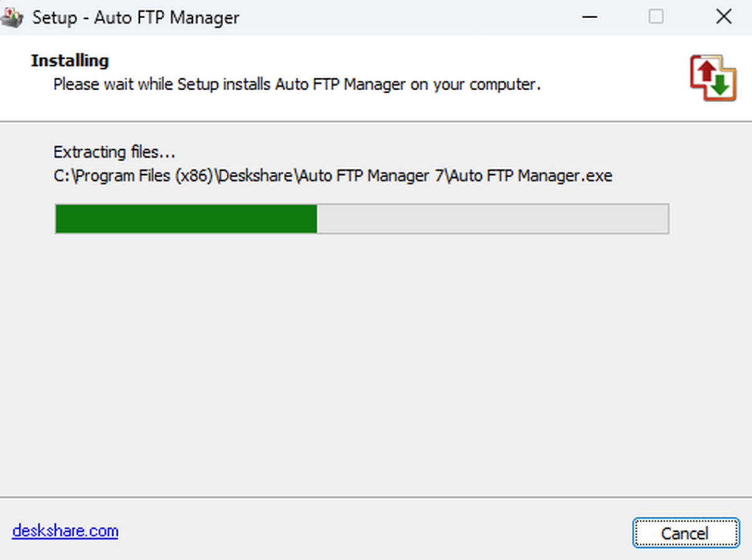Open the deskshare.com link
The height and width of the screenshot is (560, 752).
(x=65, y=531)
